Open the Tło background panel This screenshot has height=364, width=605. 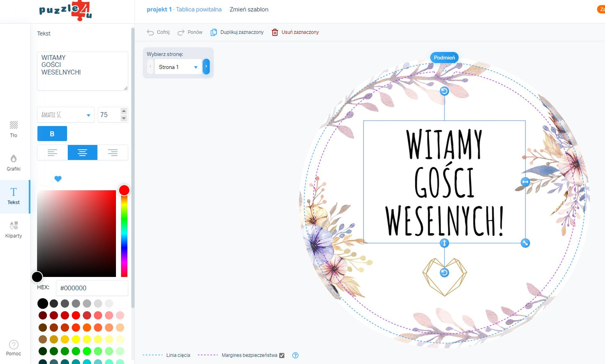13,129
